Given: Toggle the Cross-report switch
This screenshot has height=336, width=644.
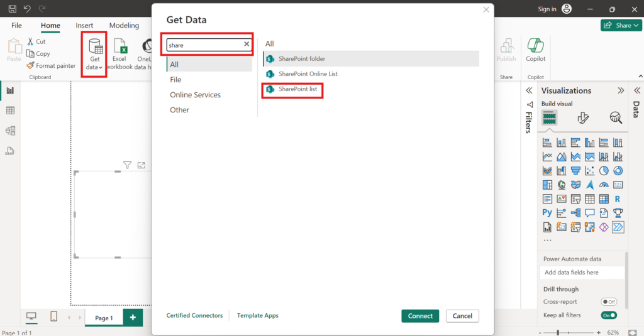Looking at the screenshot, I should (x=609, y=302).
